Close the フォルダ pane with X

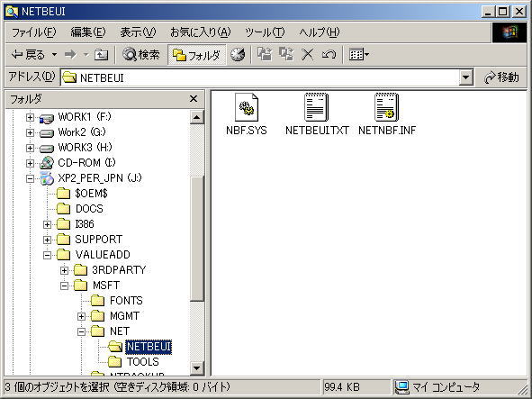pos(194,99)
